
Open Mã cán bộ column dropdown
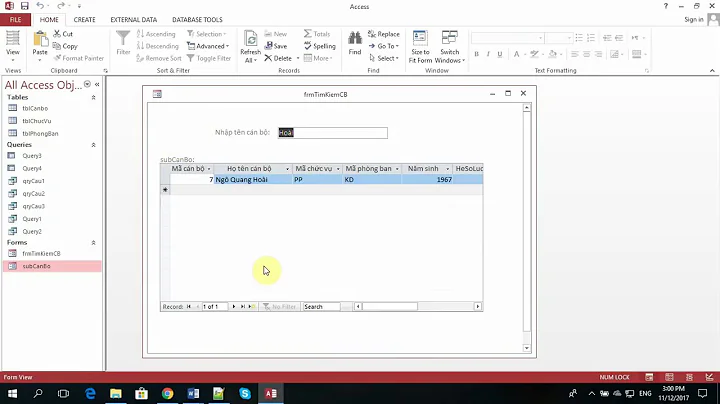coord(209,169)
